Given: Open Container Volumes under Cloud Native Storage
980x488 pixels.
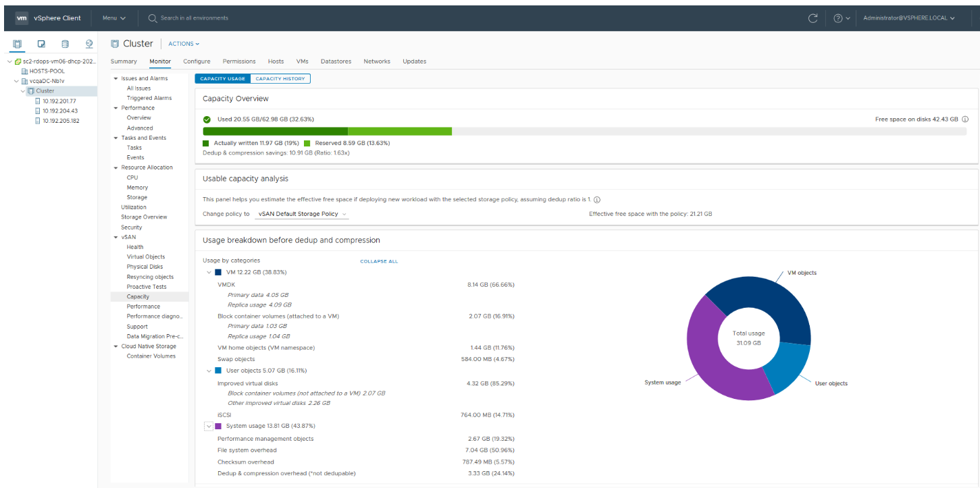Looking at the screenshot, I should 151,356.
